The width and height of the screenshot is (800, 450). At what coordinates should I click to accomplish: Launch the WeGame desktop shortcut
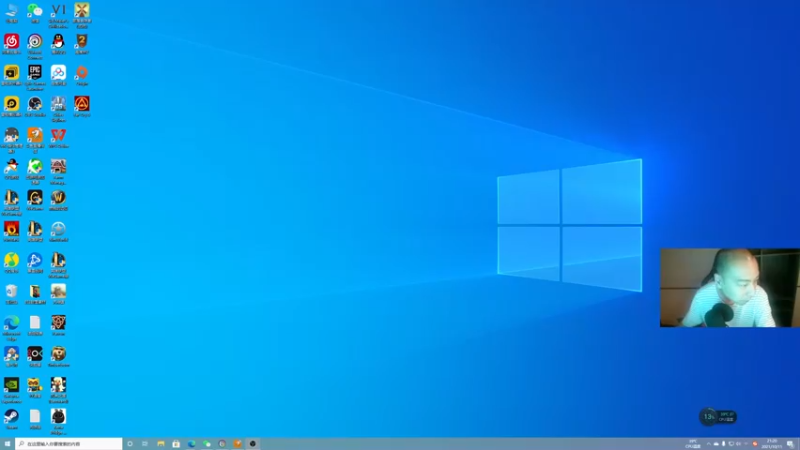(35, 200)
